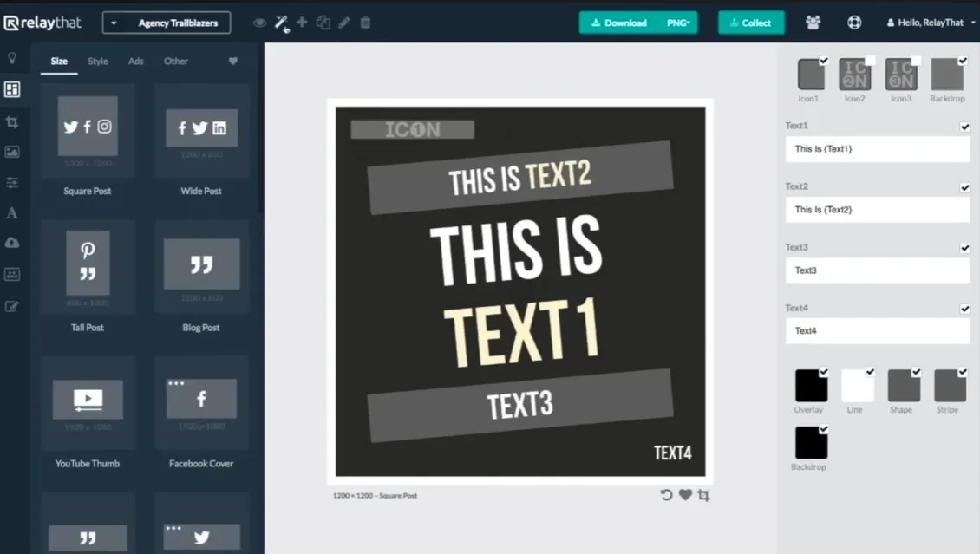Open the project dropdown arrow beside Agency Trailblazers
This screenshot has width=980, height=554.
point(114,23)
